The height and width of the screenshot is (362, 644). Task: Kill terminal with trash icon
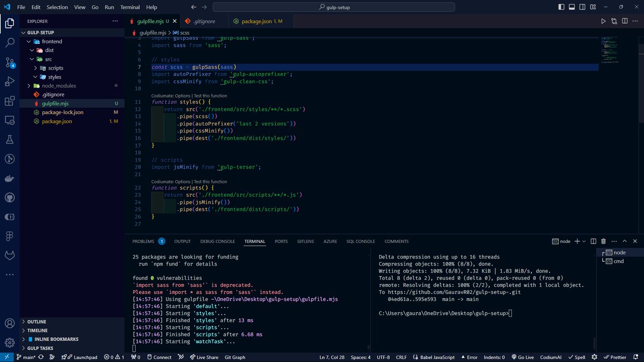[x=603, y=241]
